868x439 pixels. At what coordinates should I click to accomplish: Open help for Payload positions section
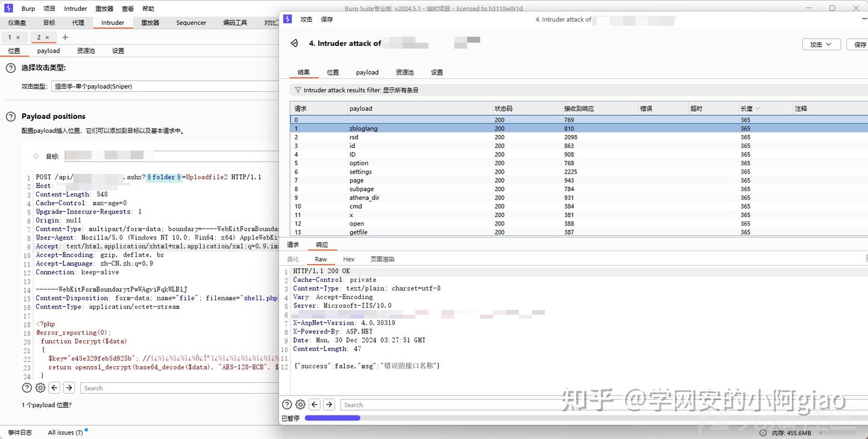[10, 116]
